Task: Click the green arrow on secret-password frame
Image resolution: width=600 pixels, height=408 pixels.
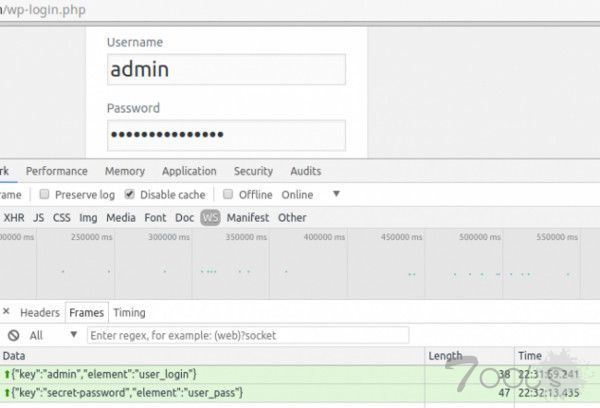Action: (7, 393)
